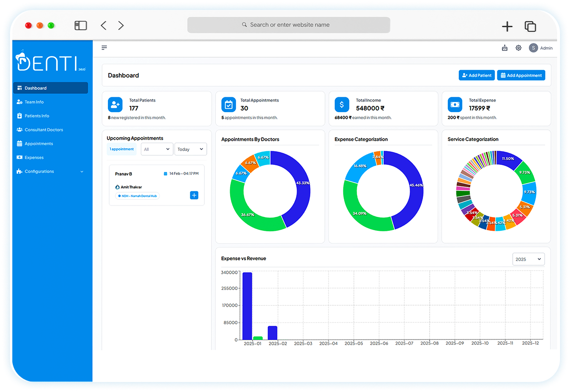The width and height of the screenshot is (570, 392).
Task: Click the Add Patient button
Action: [476, 75]
